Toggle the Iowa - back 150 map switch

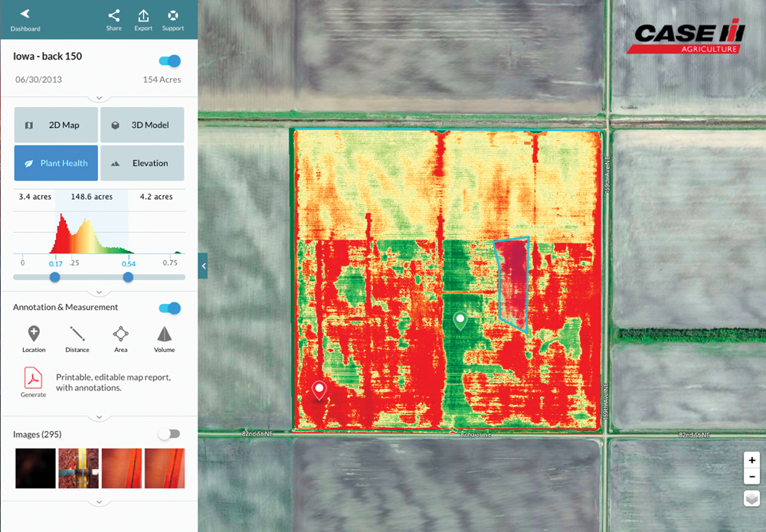pyautogui.click(x=170, y=61)
